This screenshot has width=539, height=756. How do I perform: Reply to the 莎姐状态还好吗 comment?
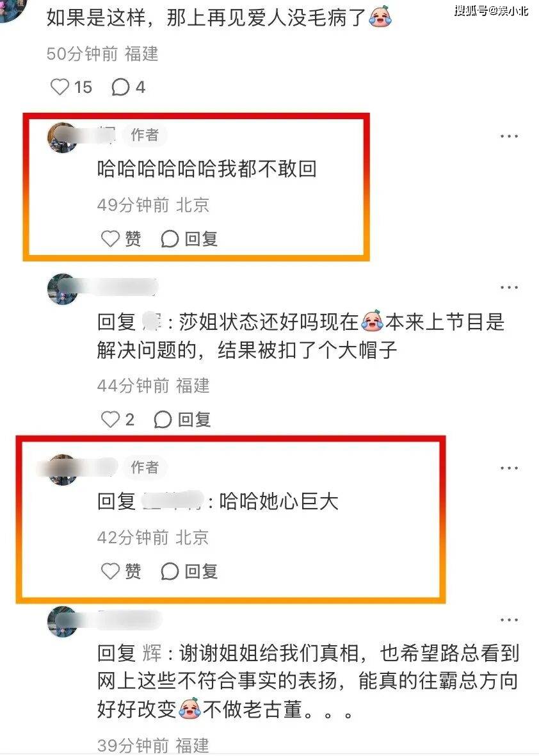[182, 420]
